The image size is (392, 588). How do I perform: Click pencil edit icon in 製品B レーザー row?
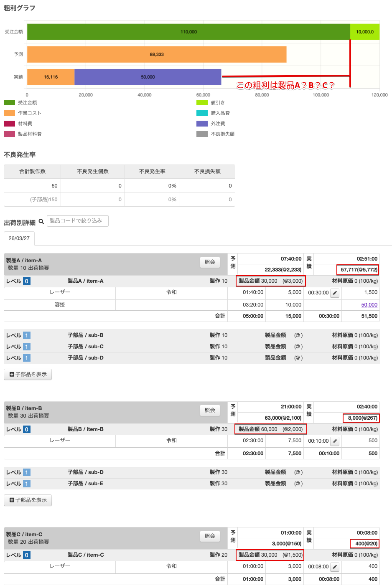click(335, 441)
